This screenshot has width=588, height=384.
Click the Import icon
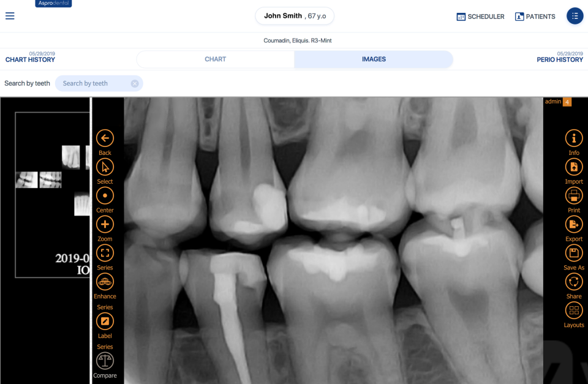coord(574,167)
